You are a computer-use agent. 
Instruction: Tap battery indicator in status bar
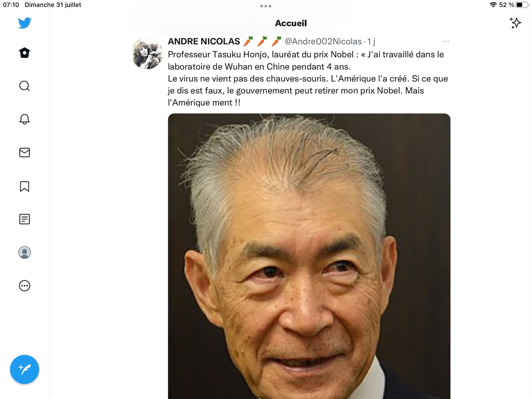522,5
